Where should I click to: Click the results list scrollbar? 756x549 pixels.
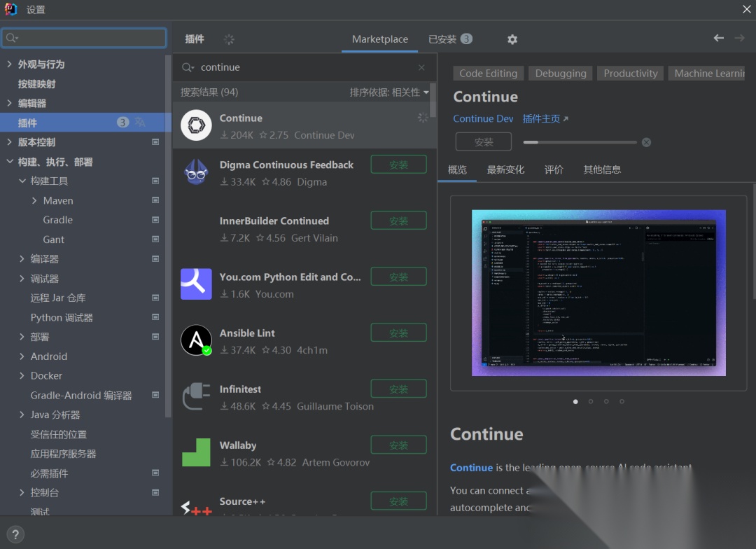click(433, 100)
